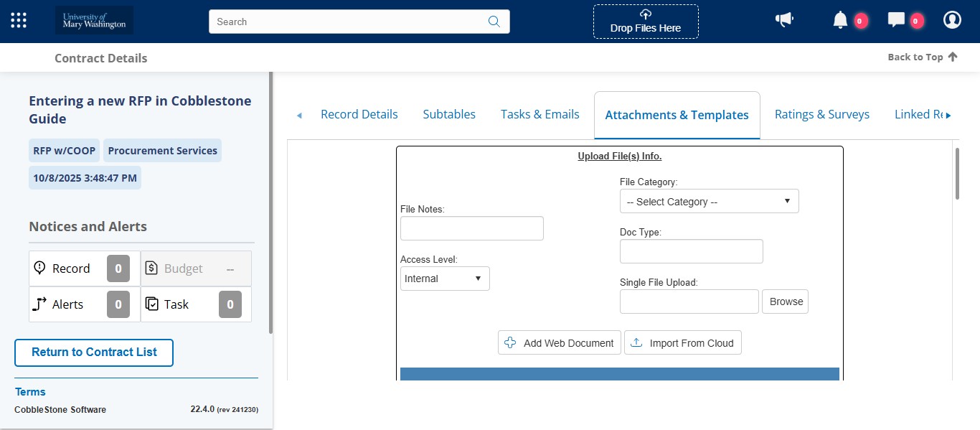Click Return to Contract List
Image resolution: width=980 pixels, height=430 pixels.
[x=93, y=352]
